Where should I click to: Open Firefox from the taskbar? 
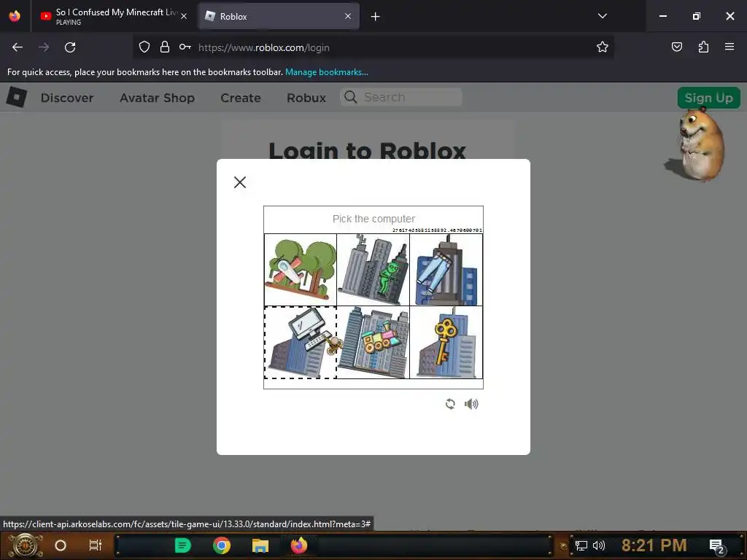coord(299,545)
